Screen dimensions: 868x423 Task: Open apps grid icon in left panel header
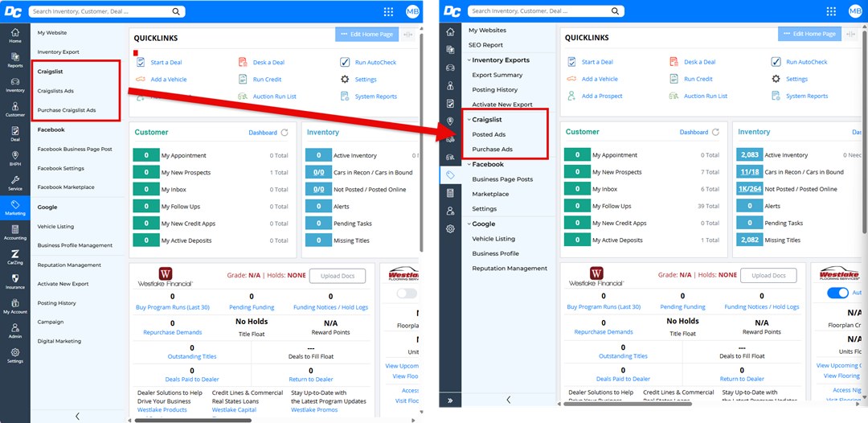click(389, 11)
